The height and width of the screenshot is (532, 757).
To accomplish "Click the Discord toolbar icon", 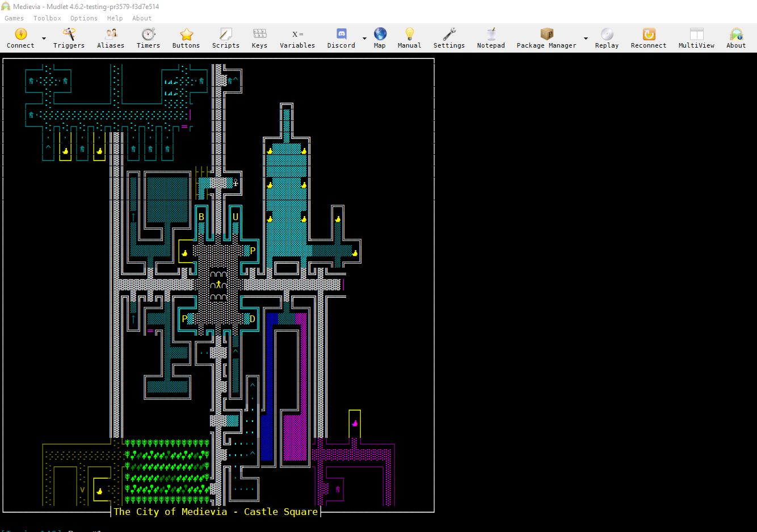I will click(x=341, y=38).
